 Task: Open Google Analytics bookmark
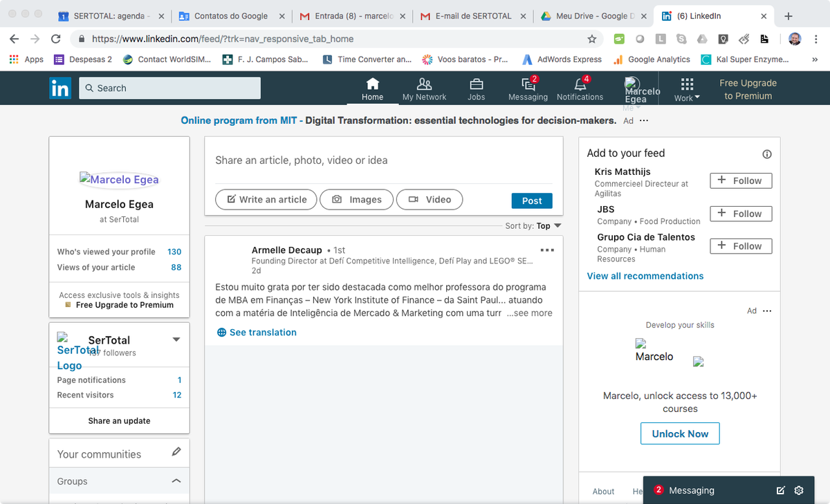[x=652, y=59]
